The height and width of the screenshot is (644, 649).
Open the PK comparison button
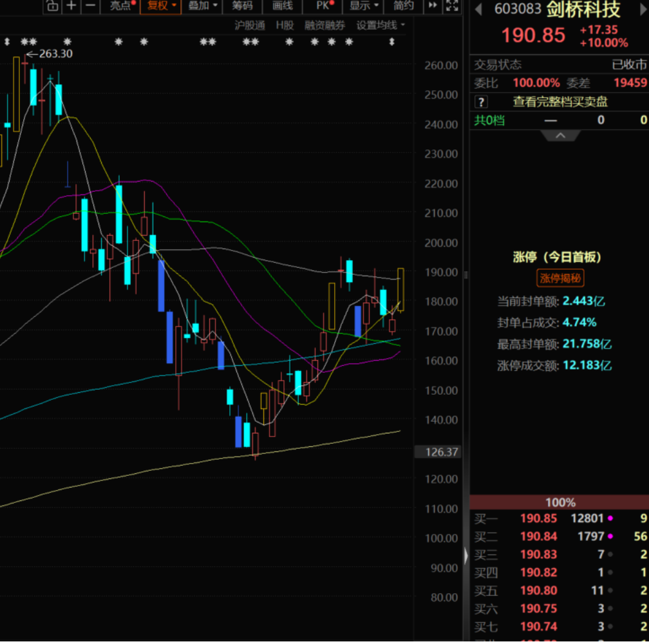tap(324, 6)
